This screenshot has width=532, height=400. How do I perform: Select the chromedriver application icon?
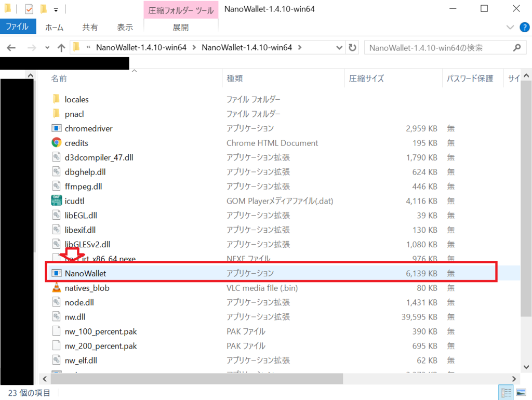tap(56, 128)
